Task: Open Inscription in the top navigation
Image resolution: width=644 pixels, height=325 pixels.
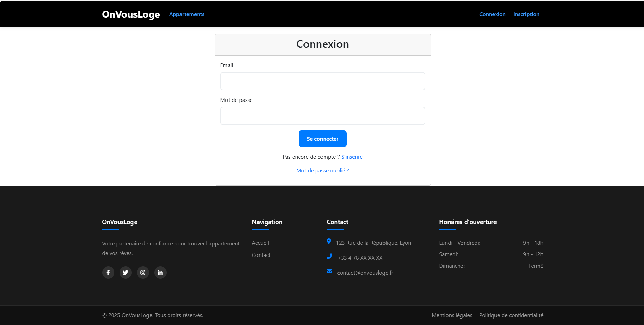Action: pos(526,14)
